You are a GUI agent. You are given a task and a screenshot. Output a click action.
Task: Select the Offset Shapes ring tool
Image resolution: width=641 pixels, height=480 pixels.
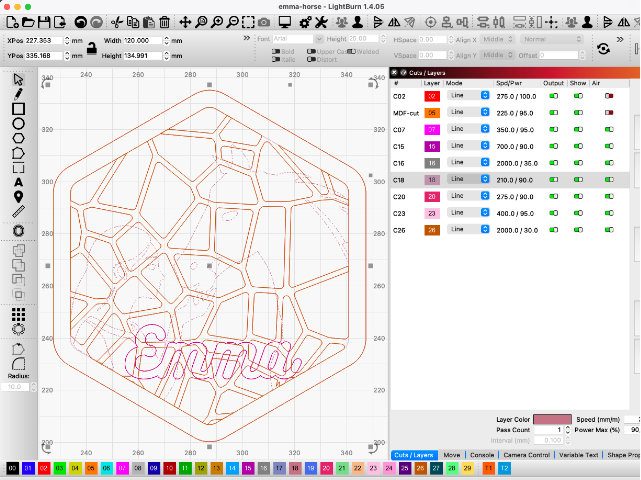[18, 231]
